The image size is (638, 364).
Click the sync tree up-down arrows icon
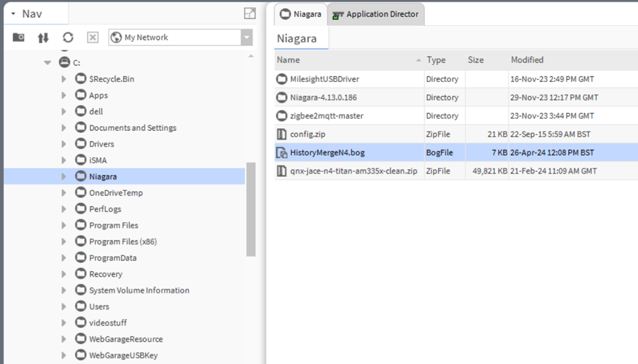[43, 37]
